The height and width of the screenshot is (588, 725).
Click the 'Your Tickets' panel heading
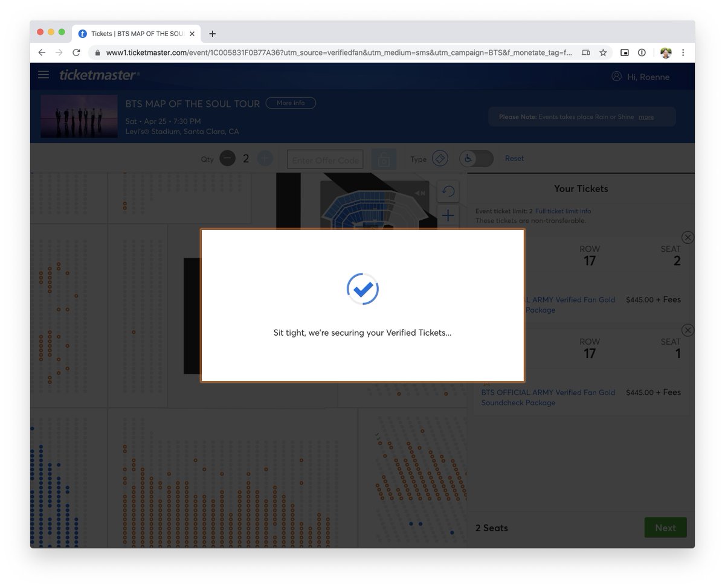click(581, 188)
